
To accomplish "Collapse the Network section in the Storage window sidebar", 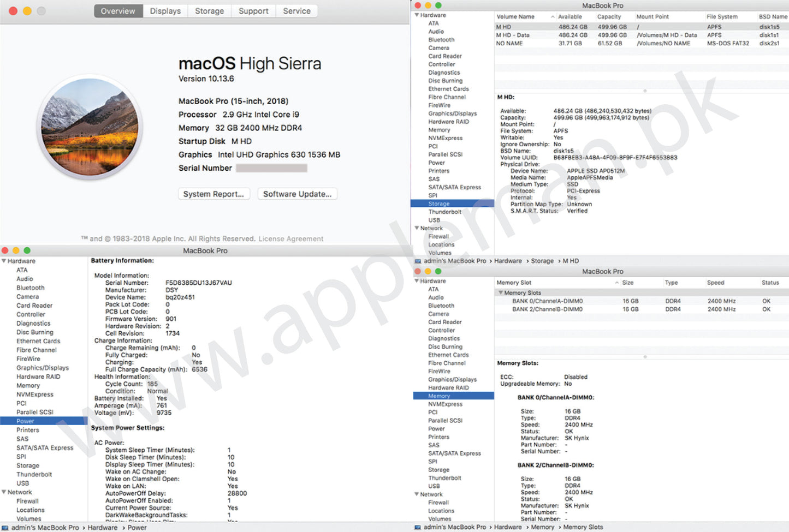I will click(x=417, y=228).
